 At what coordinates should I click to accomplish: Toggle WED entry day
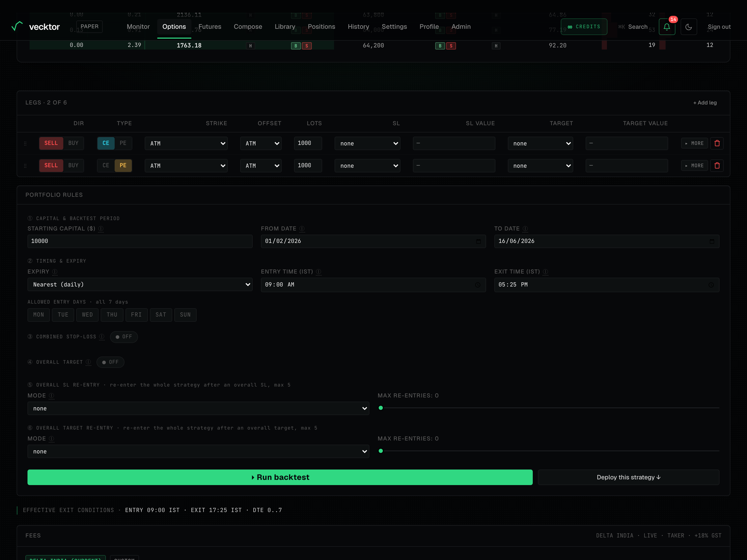[x=87, y=315]
